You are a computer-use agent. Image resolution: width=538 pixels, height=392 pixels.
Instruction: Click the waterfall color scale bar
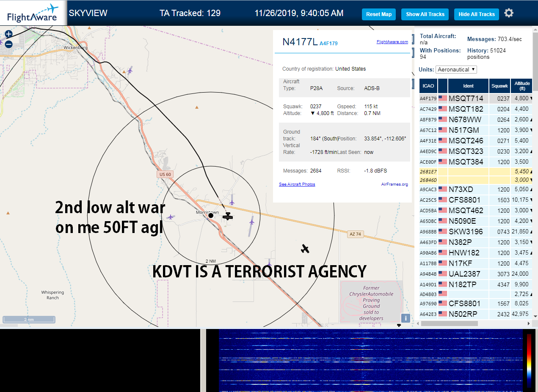529,360
